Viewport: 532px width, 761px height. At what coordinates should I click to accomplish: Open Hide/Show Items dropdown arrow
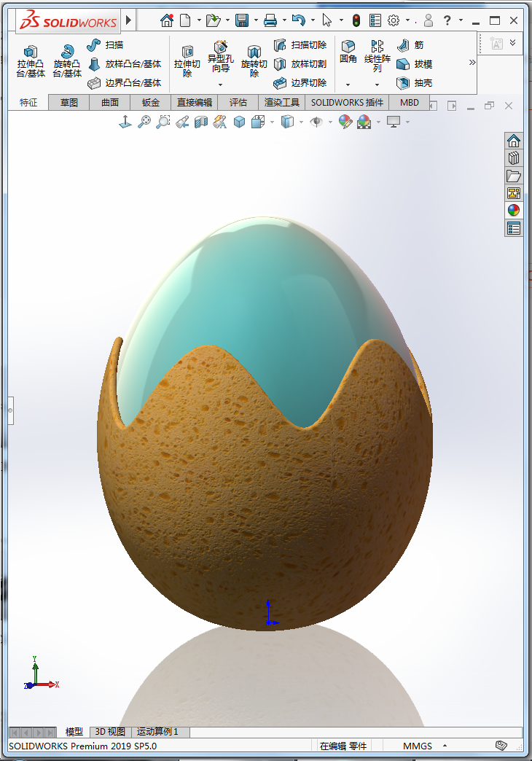click(x=331, y=122)
